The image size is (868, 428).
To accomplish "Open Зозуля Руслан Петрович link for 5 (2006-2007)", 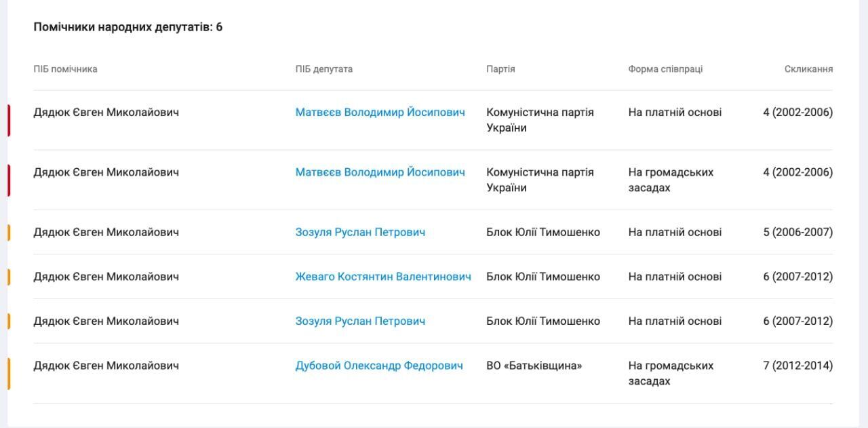I will coord(360,232).
